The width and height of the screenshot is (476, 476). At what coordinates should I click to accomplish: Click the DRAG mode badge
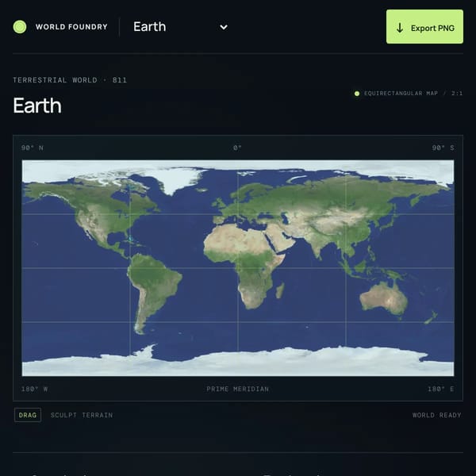click(28, 415)
